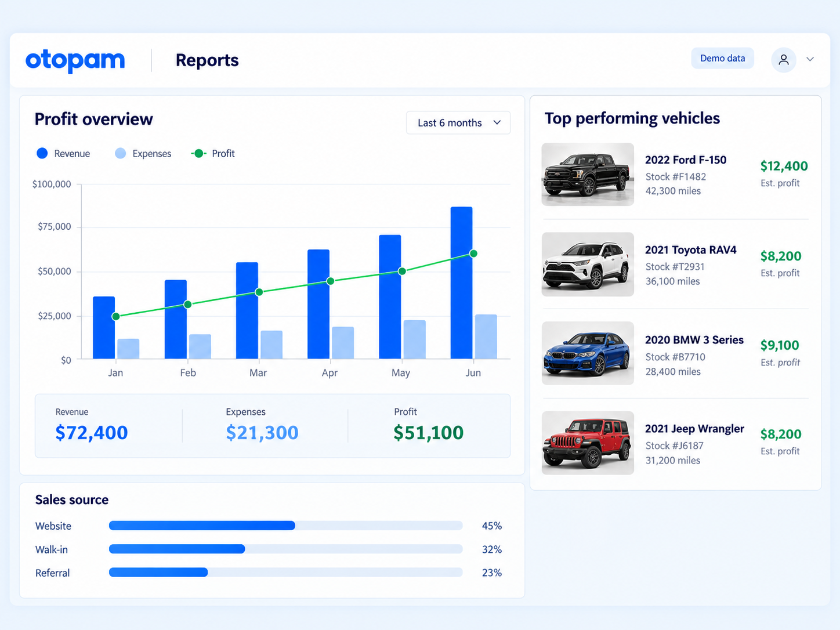
Task: Click the "2020 BMW 3 Series" vehicle name
Action: 694,340
